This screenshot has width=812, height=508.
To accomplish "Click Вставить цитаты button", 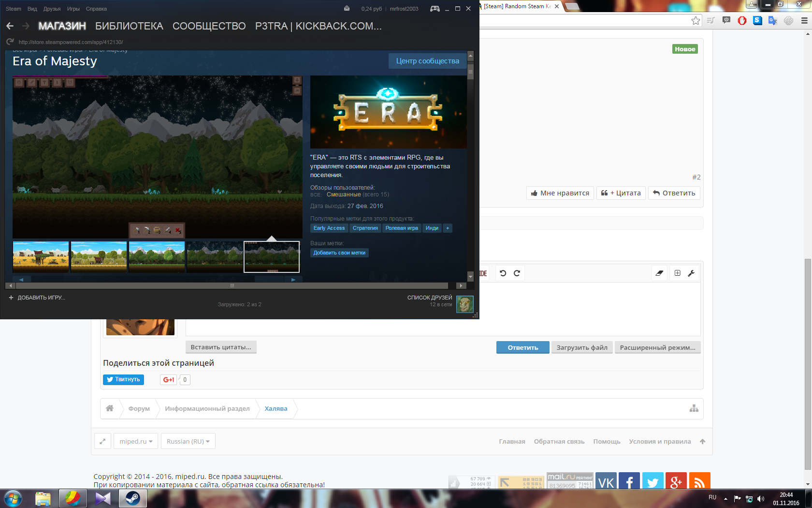I will [221, 347].
